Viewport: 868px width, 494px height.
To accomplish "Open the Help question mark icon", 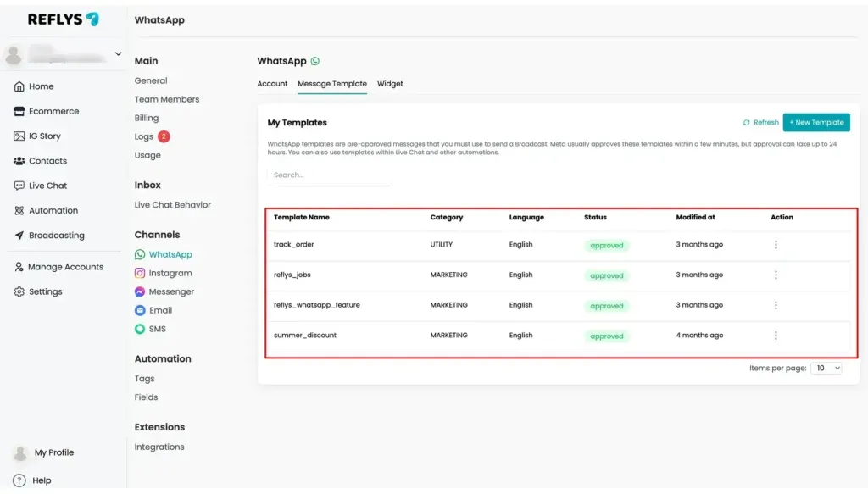I will point(19,480).
